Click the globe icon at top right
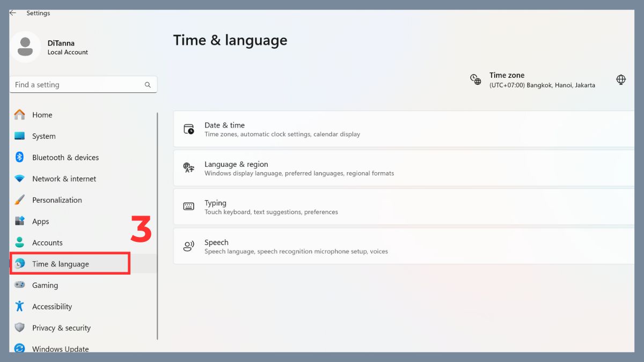644x362 pixels. (621, 80)
